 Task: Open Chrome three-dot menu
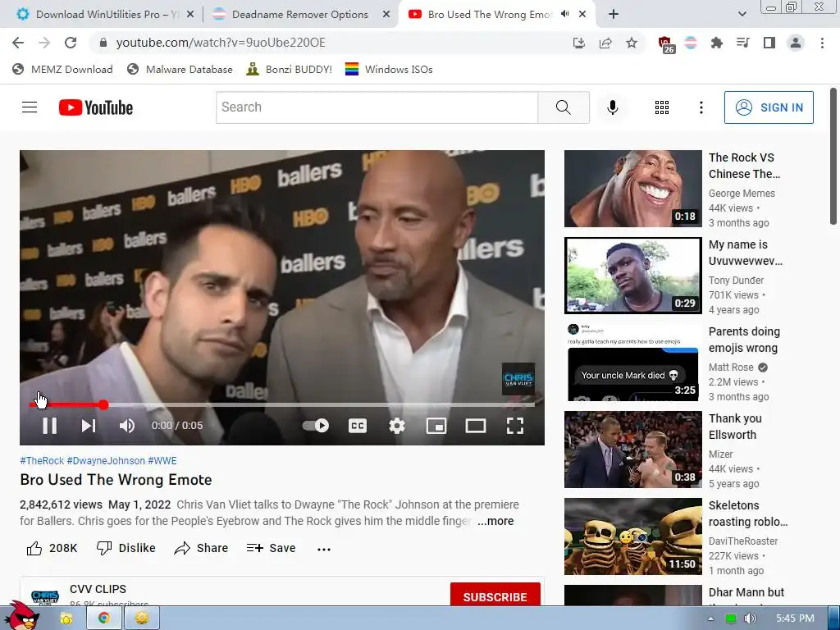coord(822,43)
